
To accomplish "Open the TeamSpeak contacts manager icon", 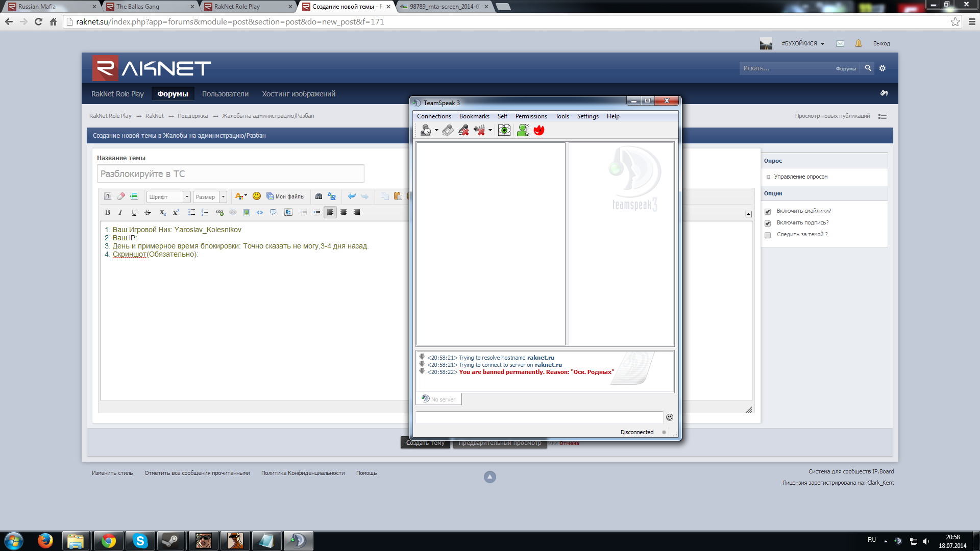I will click(523, 131).
